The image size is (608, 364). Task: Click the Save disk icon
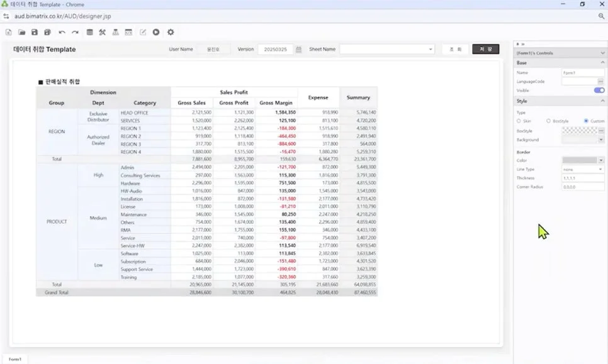[34, 32]
